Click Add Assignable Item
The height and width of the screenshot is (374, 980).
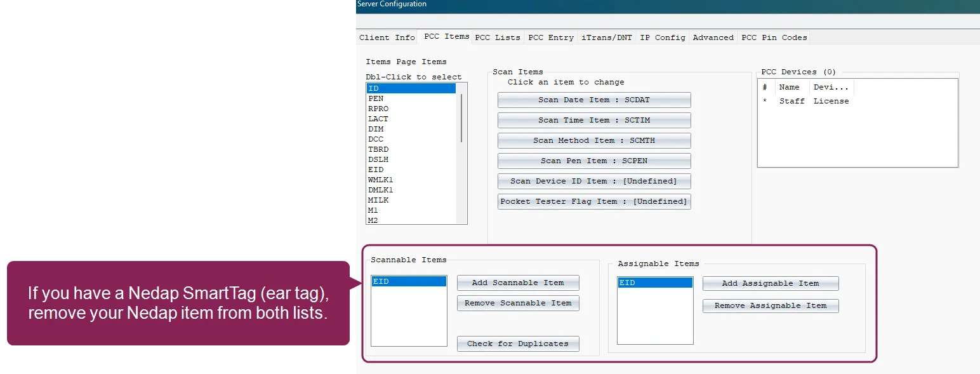771,284
